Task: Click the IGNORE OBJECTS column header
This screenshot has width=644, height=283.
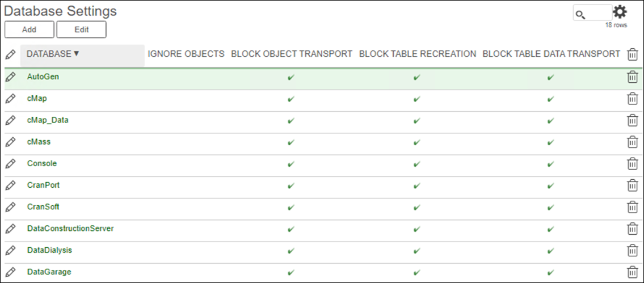Action: pyautogui.click(x=186, y=54)
